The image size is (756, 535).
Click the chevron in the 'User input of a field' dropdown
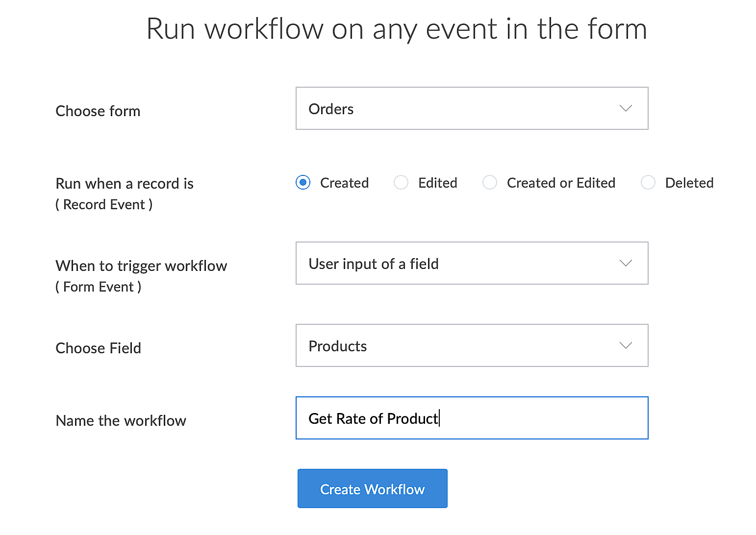point(626,263)
